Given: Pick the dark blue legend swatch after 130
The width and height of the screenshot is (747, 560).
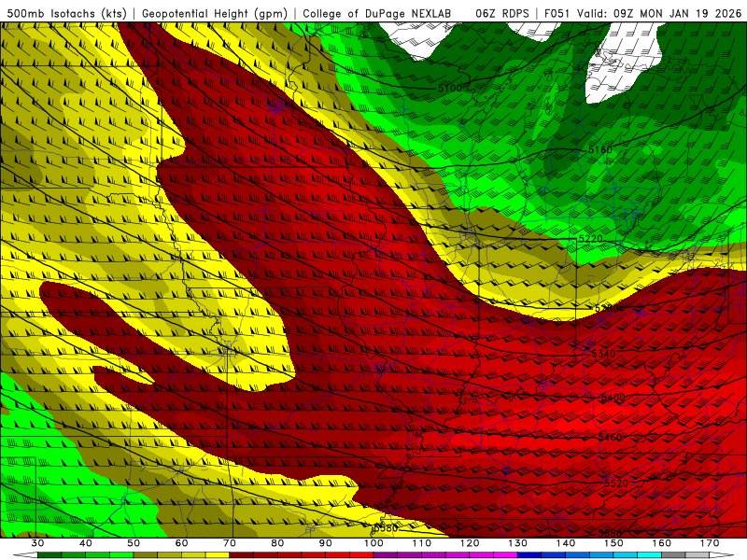Looking at the screenshot, I should 529,555.
